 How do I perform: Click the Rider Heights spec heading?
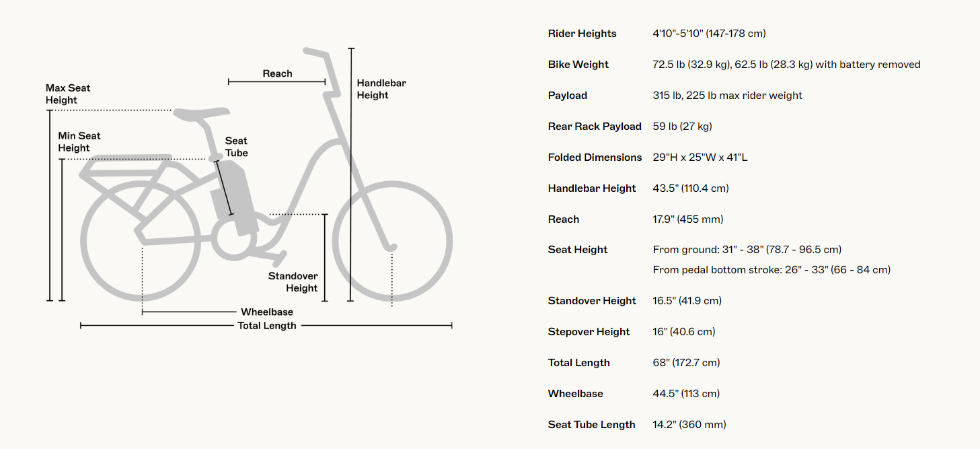coord(582,34)
